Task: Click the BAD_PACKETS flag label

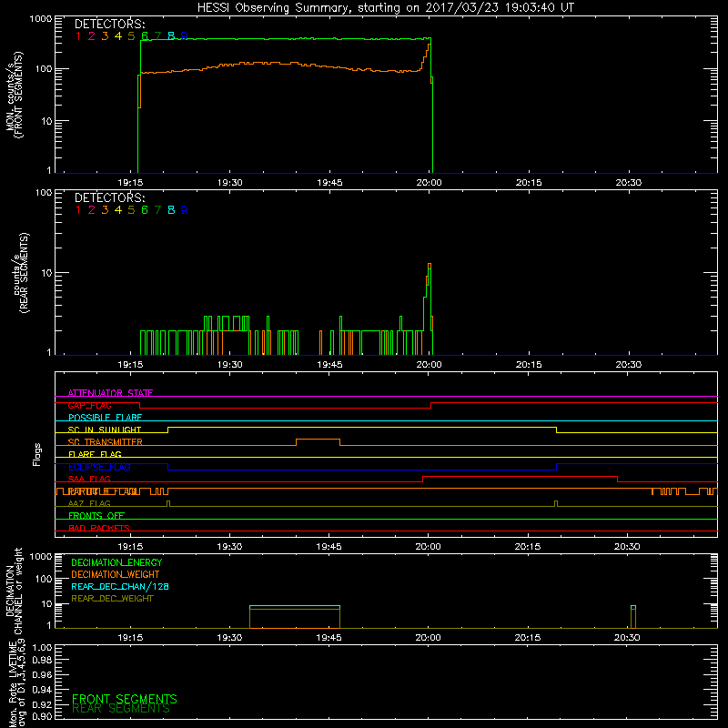Action: pos(99,529)
